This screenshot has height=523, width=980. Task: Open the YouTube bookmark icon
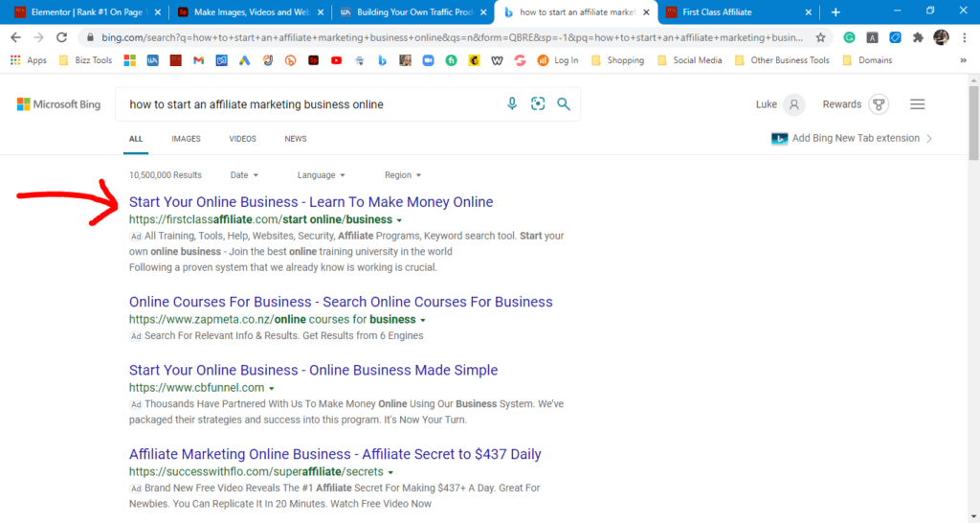click(x=336, y=60)
